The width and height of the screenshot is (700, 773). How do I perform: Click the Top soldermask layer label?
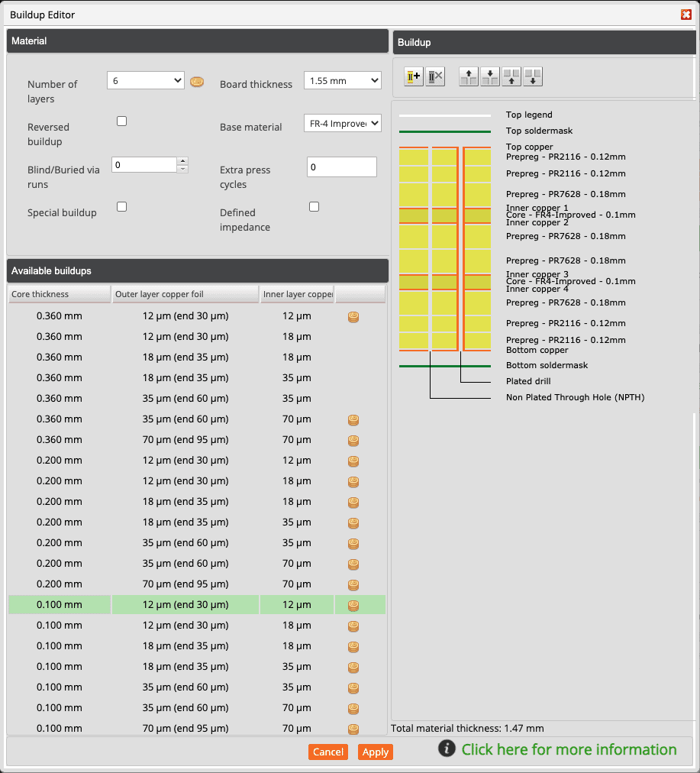pyautogui.click(x=540, y=131)
